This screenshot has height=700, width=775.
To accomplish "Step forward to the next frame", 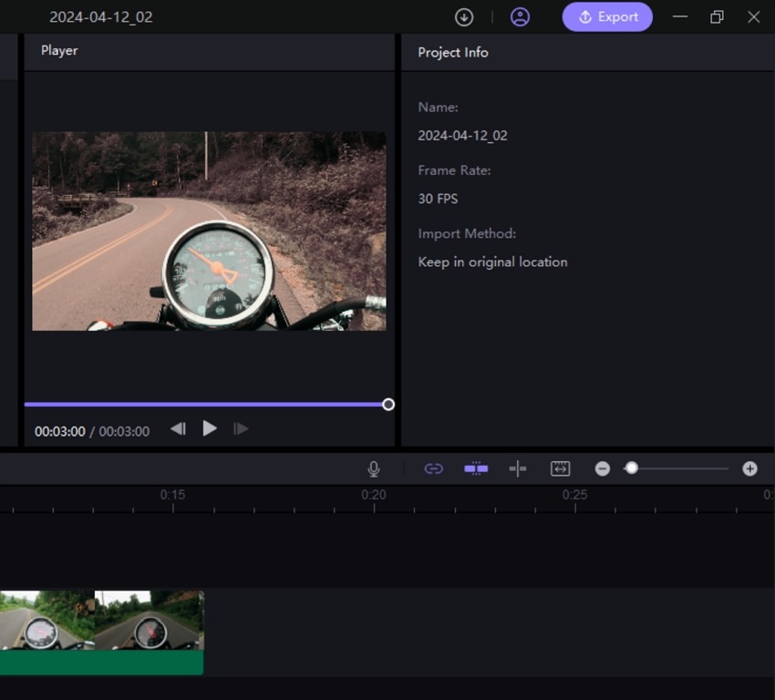I will click(x=241, y=428).
